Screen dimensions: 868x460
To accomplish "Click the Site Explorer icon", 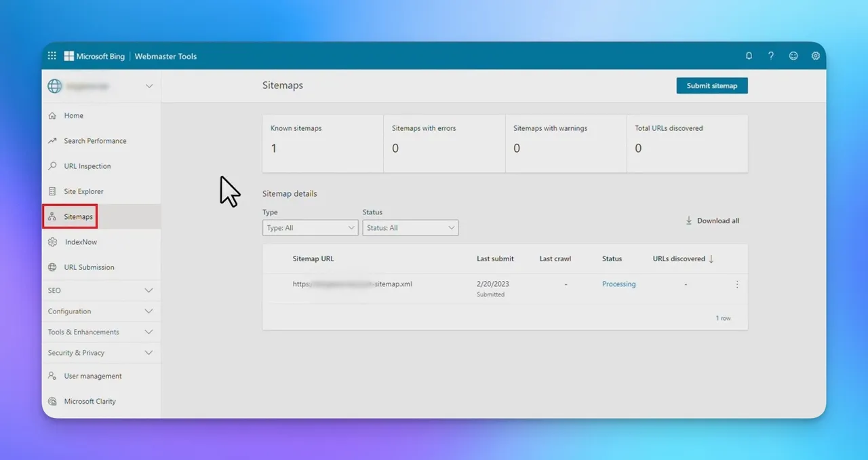I will coord(52,191).
